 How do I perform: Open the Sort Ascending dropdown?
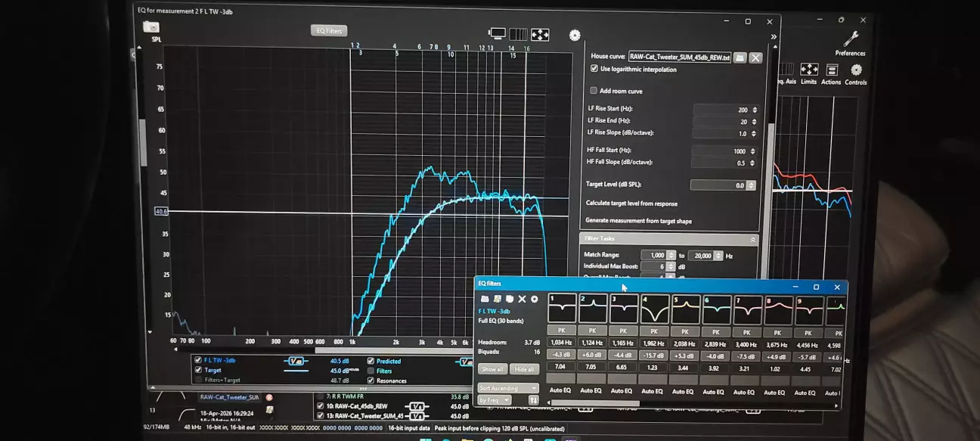point(507,388)
